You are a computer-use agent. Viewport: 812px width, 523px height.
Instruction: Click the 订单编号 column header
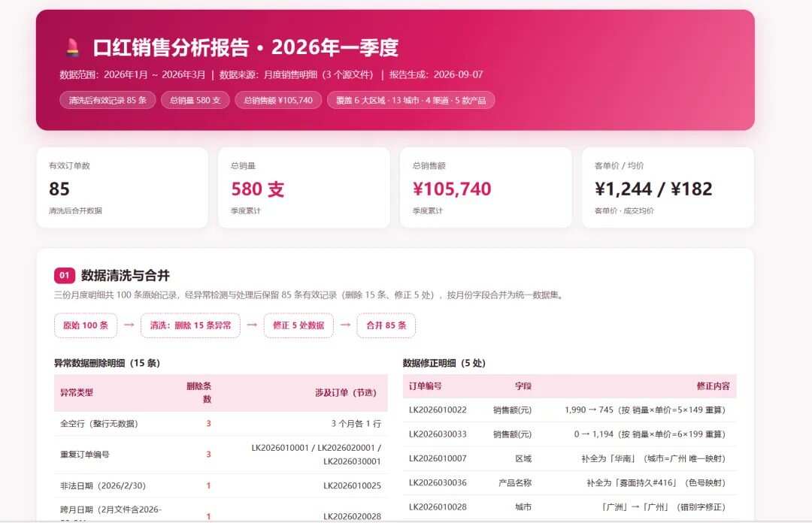tap(425, 385)
